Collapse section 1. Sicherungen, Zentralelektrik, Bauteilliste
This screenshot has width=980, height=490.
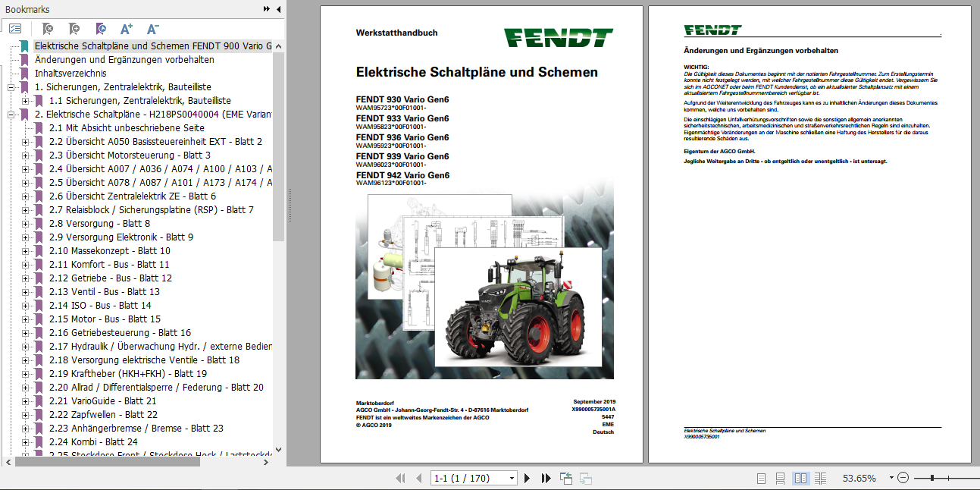pos(11,87)
